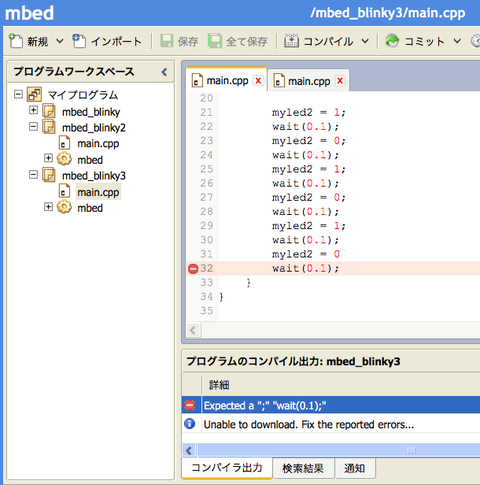Close the first main.cpp tab
This screenshot has width=480, height=485.
coord(258,81)
